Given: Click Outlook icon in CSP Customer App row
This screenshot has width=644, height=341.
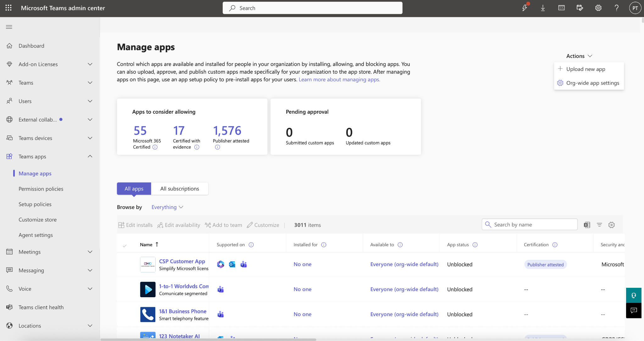Looking at the screenshot, I should pyautogui.click(x=232, y=264).
